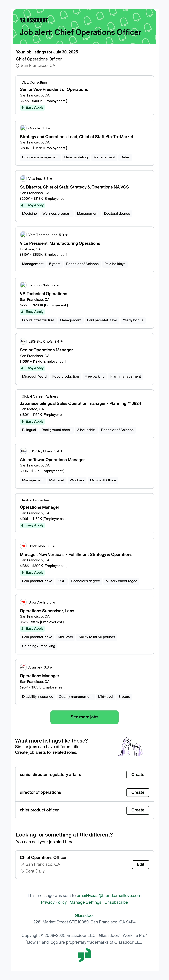The image size is (169, 980).
Task: Click the Military encouraged tag
Action: point(121,581)
